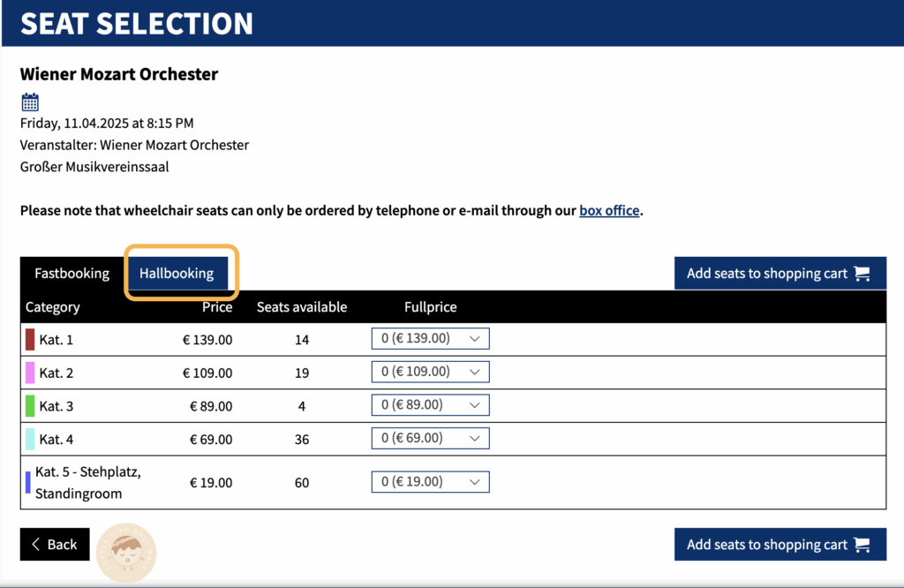Click the calendar icon under the event title
Viewport: 904px width, 588px height.
[x=30, y=102]
